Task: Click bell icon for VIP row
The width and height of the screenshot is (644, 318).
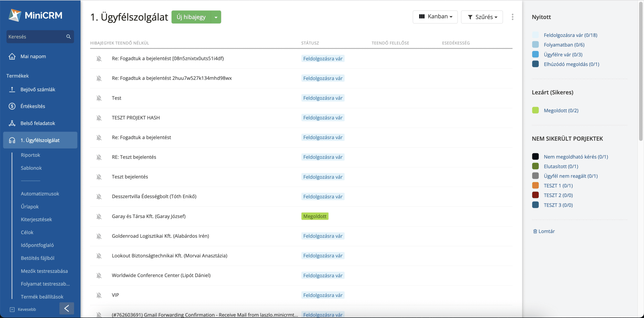Action: 99,295
